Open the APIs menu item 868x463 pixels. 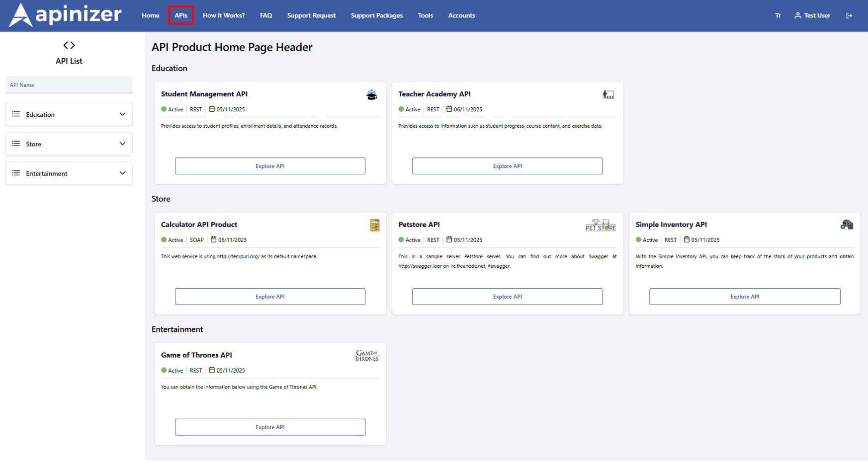(181, 15)
